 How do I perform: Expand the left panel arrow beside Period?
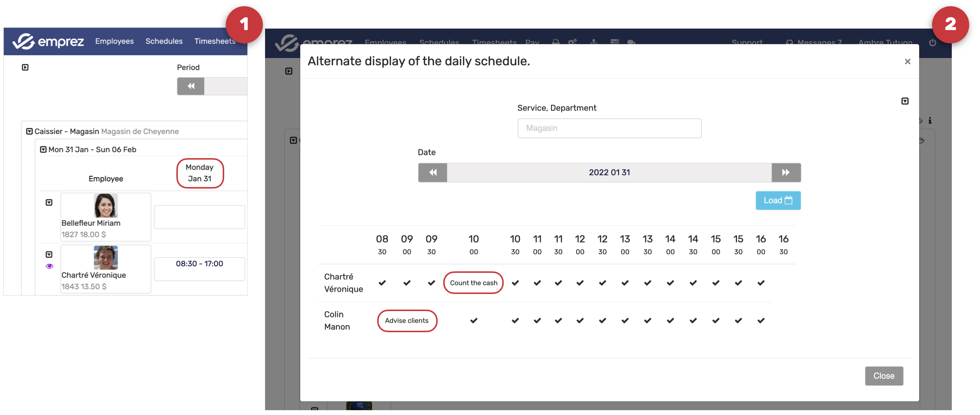tap(25, 67)
